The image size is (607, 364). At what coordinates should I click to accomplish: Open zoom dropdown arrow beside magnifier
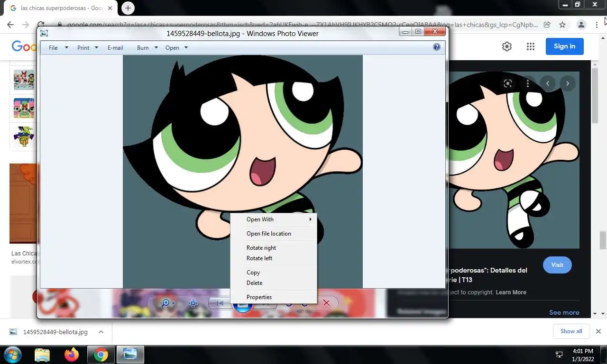coord(174,303)
